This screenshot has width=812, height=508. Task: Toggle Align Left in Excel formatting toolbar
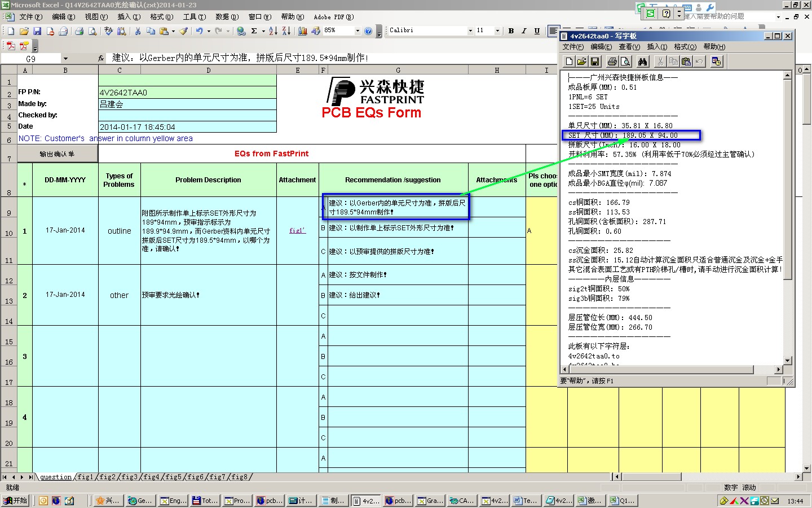(x=553, y=31)
